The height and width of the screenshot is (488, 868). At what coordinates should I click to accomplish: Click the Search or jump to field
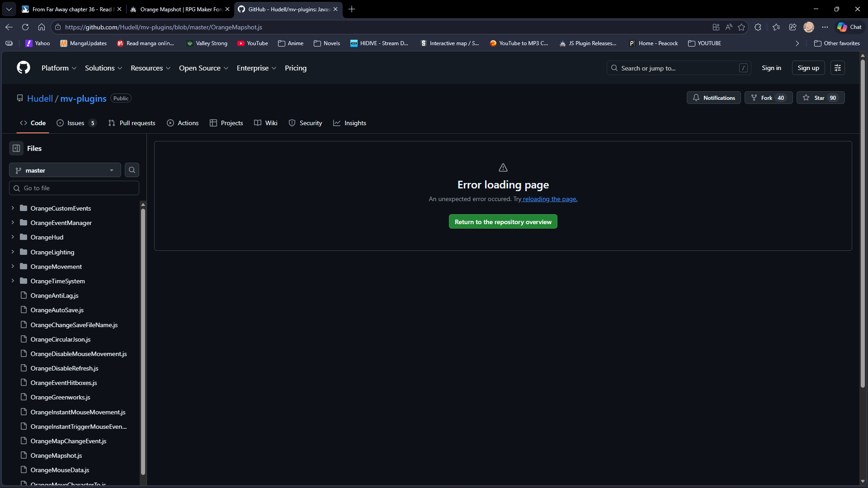tap(679, 68)
